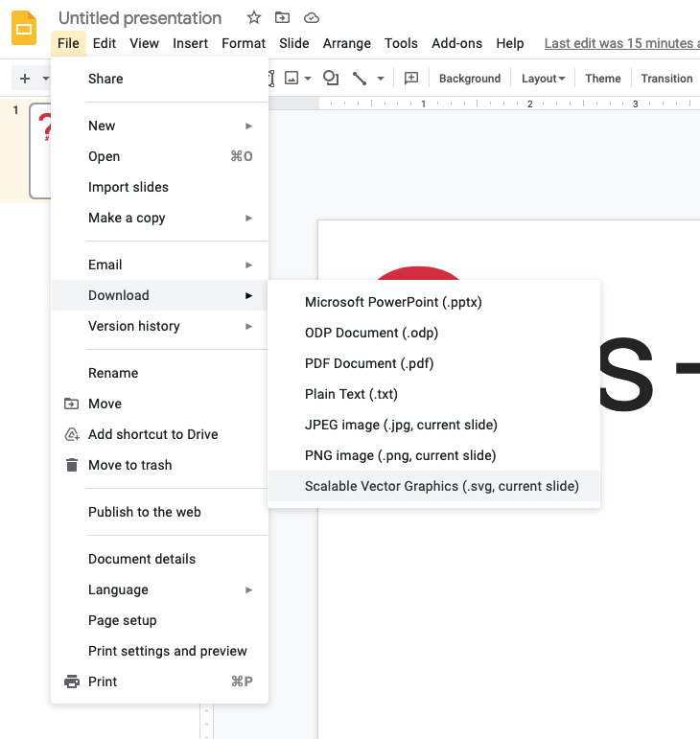Open the Tools menu
700x739 pixels.
point(401,43)
